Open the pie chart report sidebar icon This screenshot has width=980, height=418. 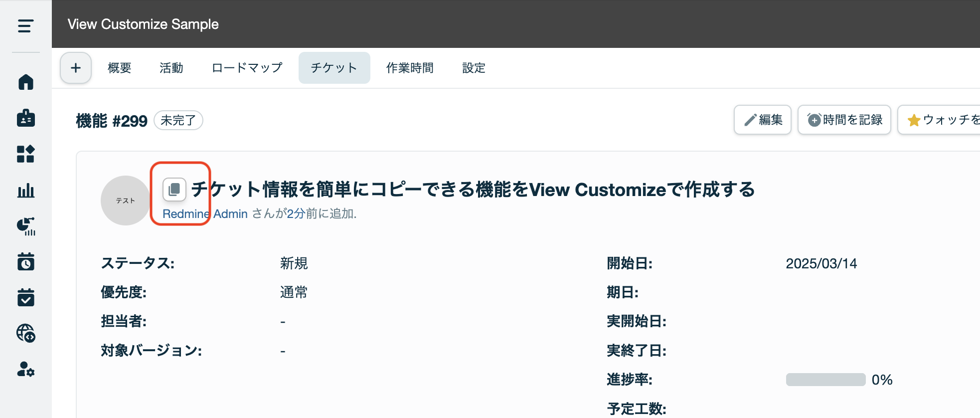[x=25, y=226]
